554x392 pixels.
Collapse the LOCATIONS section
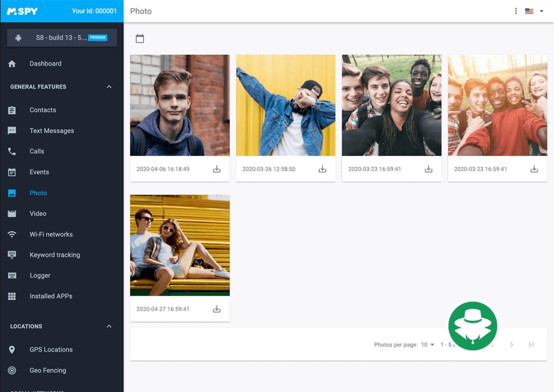click(x=109, y=327)
